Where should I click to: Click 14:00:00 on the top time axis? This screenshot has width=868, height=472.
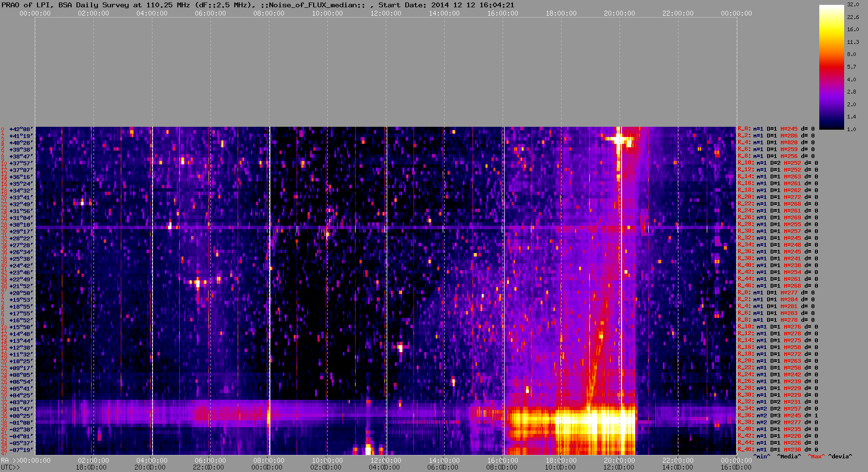click(444, 13)
